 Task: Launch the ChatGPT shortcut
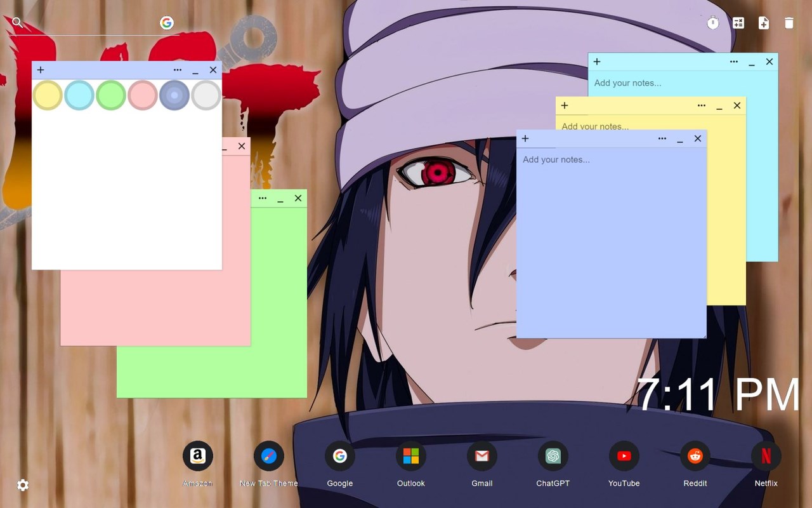click(x=553, y=456)
